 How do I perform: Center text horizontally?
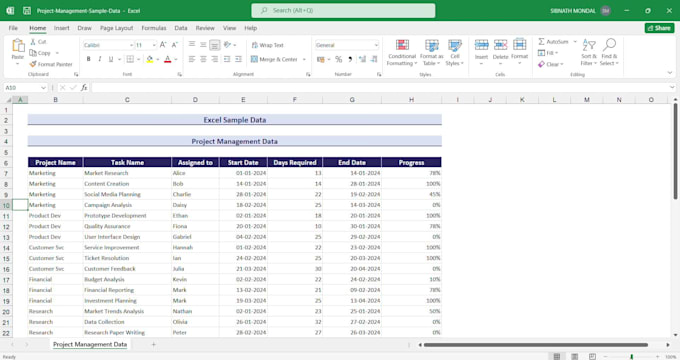coord(203,59)
